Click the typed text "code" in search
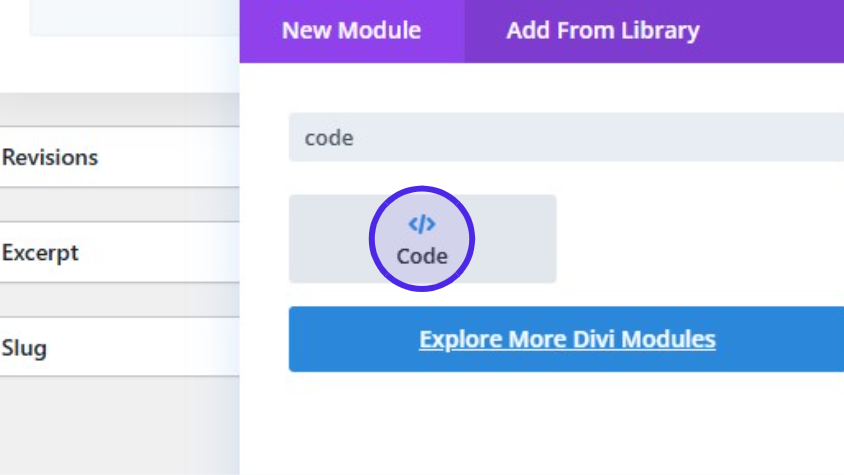844x475 pixels. pyautogui.click(x=329, y=138)
